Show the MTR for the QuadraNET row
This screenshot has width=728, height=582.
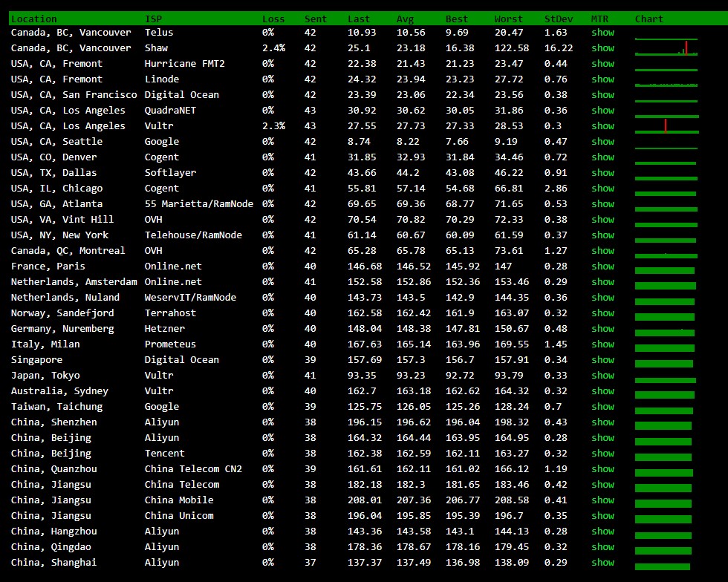602,111
